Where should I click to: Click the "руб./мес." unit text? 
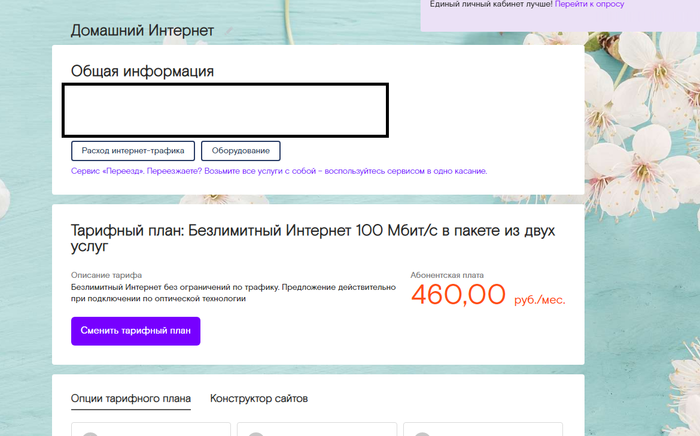tap(540, 300)
